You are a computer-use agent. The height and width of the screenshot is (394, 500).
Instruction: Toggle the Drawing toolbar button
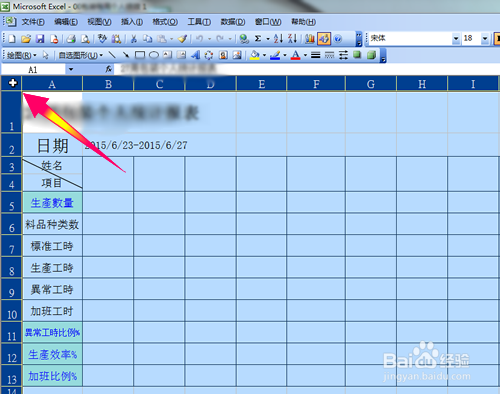click(324, 39)
